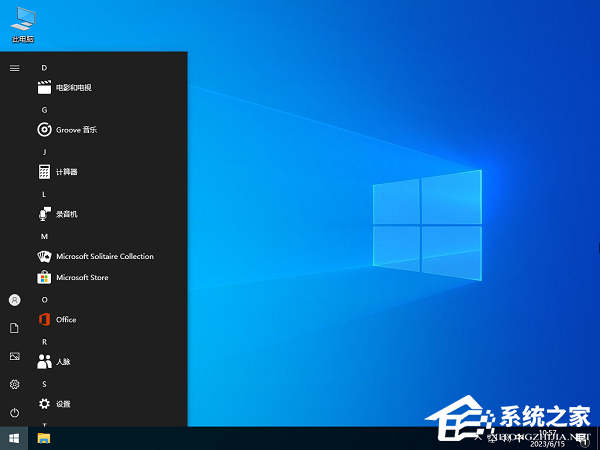Launch Microsoft Store from the app list

82,277
